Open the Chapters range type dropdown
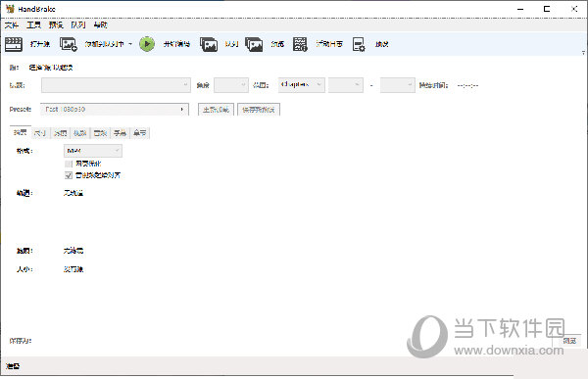The height and width of the screenshot is (379, 588). 302,85
